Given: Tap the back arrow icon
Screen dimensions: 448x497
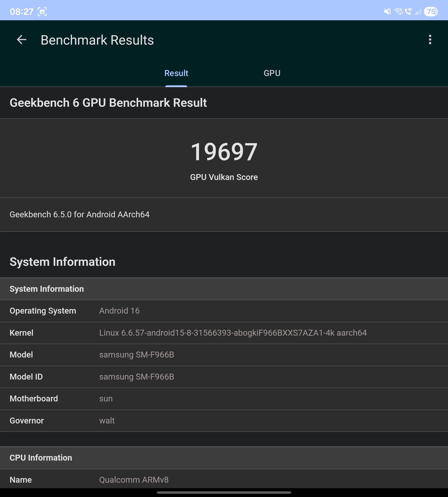Looking at the screenshot, I should coord(22,40).
